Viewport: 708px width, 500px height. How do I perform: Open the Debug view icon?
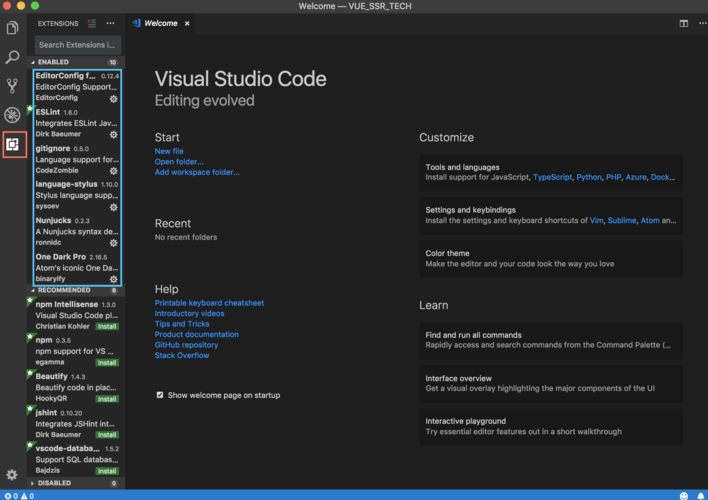12,115
